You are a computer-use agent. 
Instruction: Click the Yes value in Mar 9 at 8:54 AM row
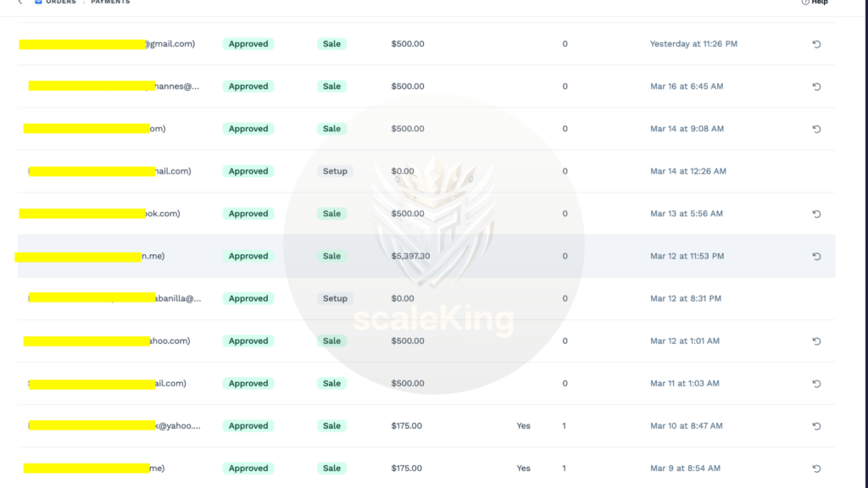coord(523,468)
